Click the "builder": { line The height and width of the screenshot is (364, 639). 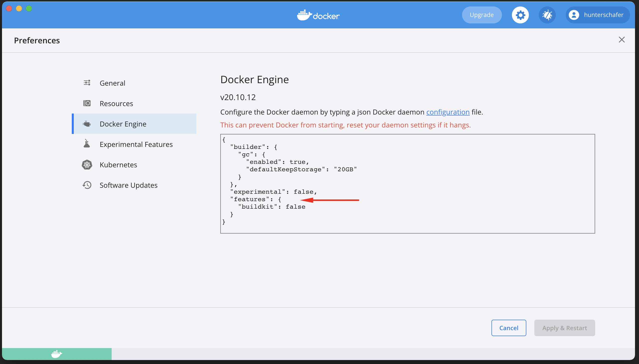click(x=253, y=147)
